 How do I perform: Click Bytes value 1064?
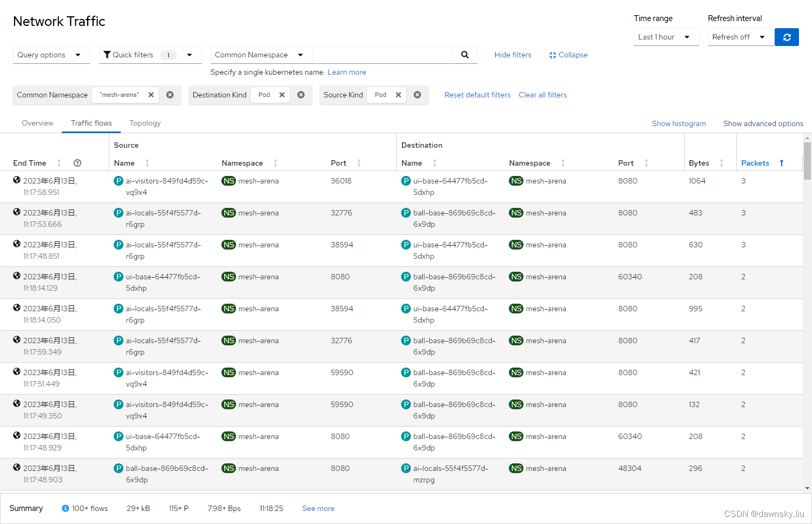(697, 181)
